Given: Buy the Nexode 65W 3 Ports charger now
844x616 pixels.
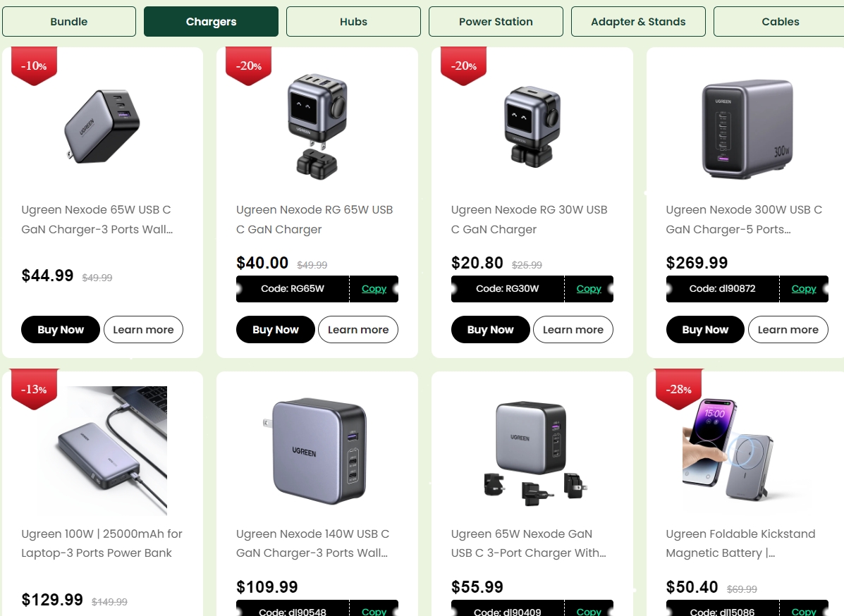Looking at the screenshot, I should coord(61,329).
